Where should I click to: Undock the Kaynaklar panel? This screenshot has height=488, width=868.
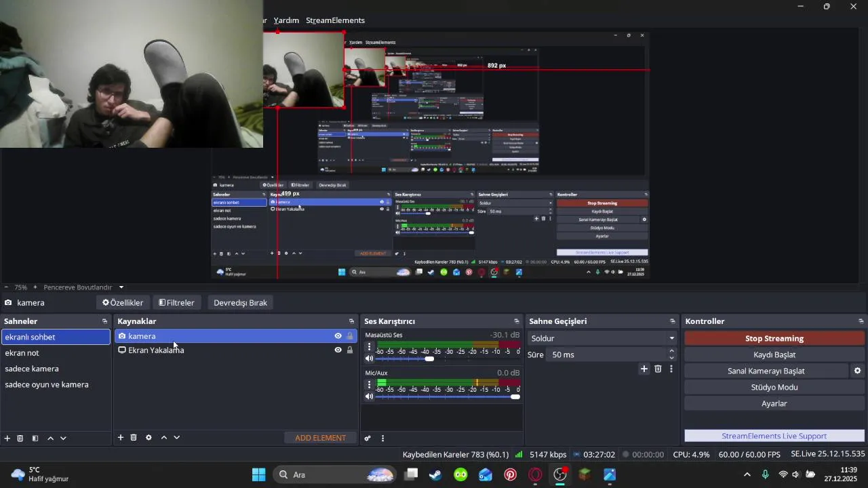[x=351, y=321]
